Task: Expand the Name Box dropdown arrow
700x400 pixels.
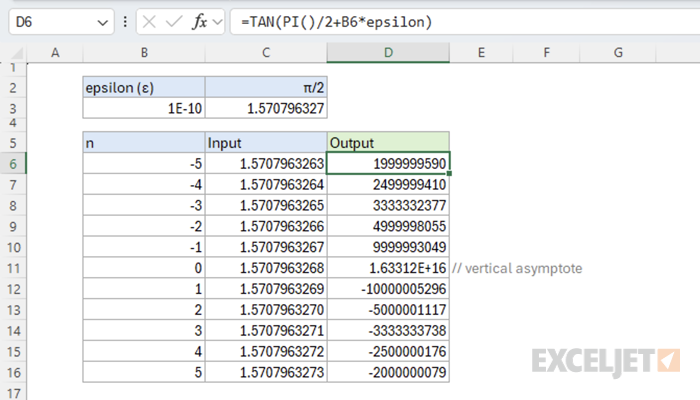Action: [103, 22]
